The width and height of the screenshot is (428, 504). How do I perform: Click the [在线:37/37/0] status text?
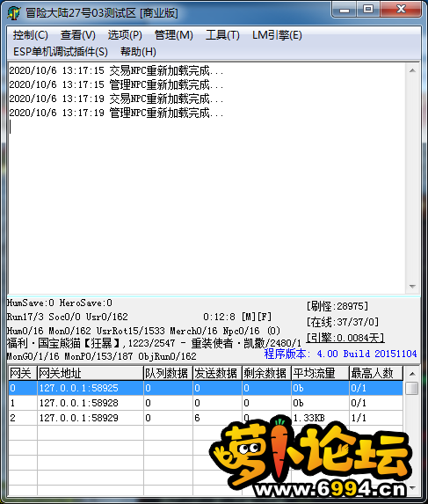click(343, 322)
